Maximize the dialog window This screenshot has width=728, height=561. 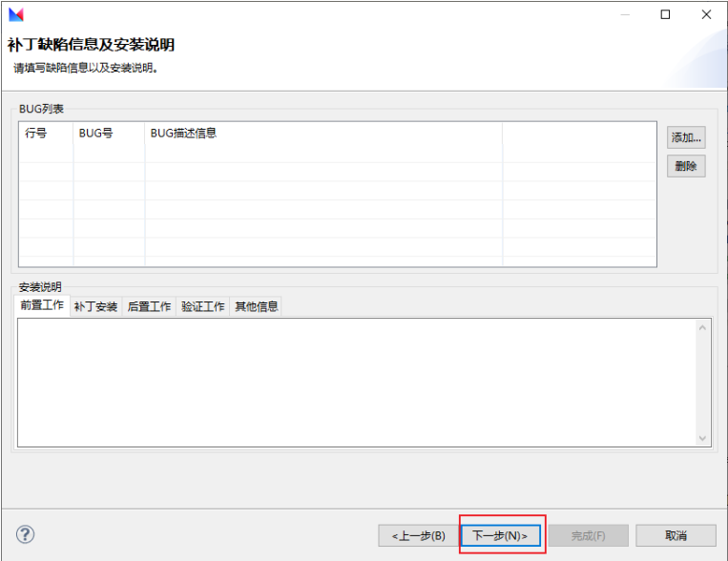point(665,14)
